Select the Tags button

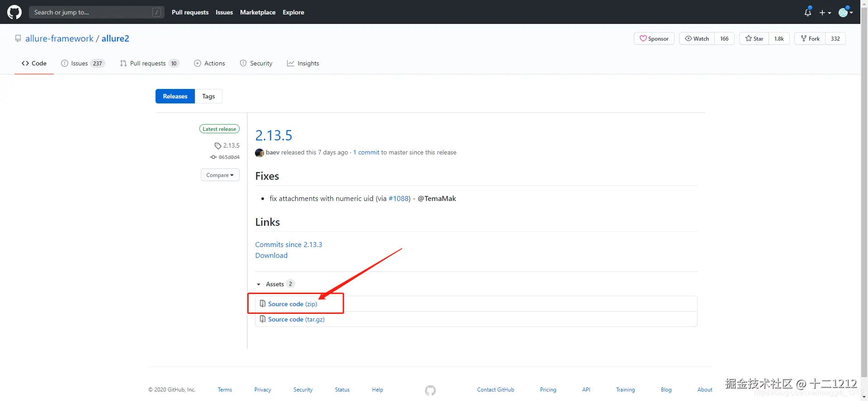point(208,96)
